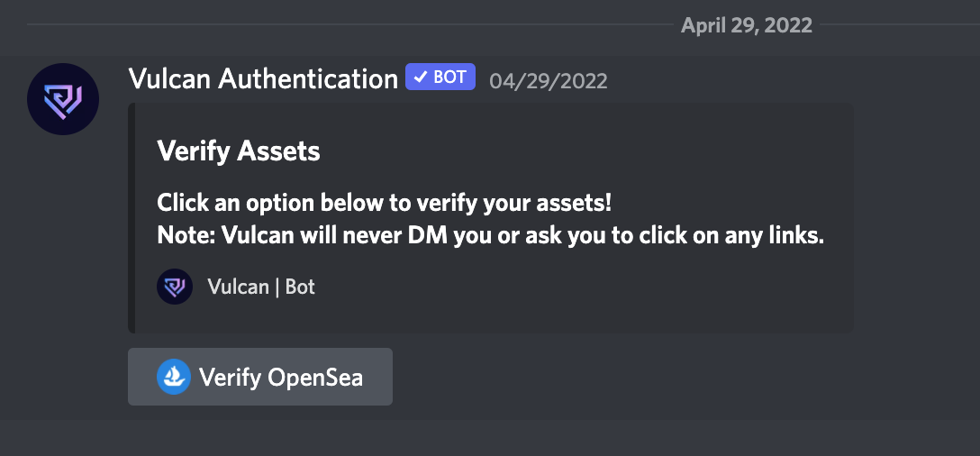Select the blue BOT verified badge label
The image size is (980, 456).
[x=440, y=77]
